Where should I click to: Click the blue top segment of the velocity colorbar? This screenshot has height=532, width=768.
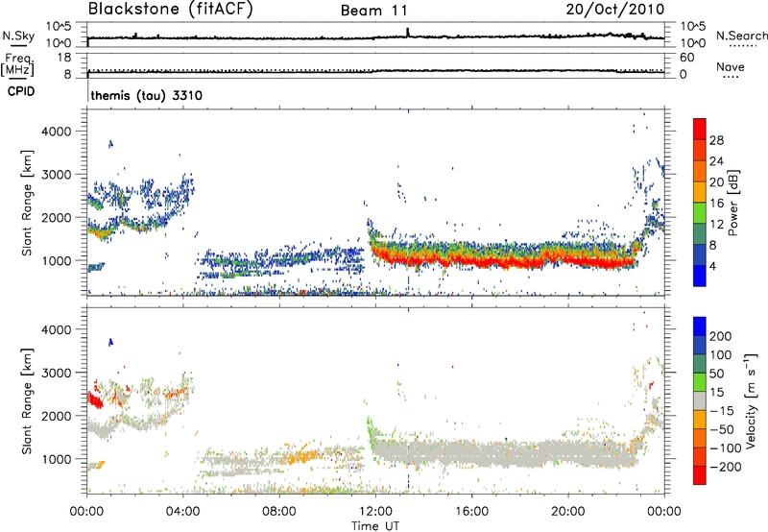700,326
